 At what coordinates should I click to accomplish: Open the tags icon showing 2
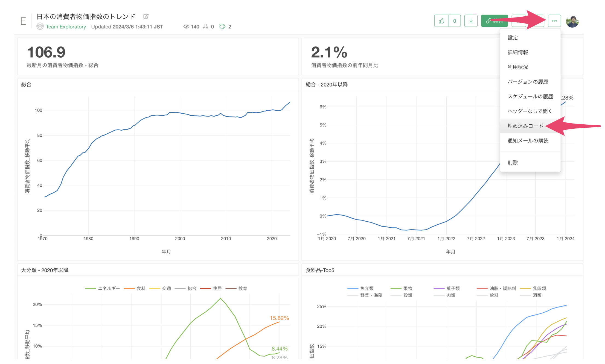222,27
